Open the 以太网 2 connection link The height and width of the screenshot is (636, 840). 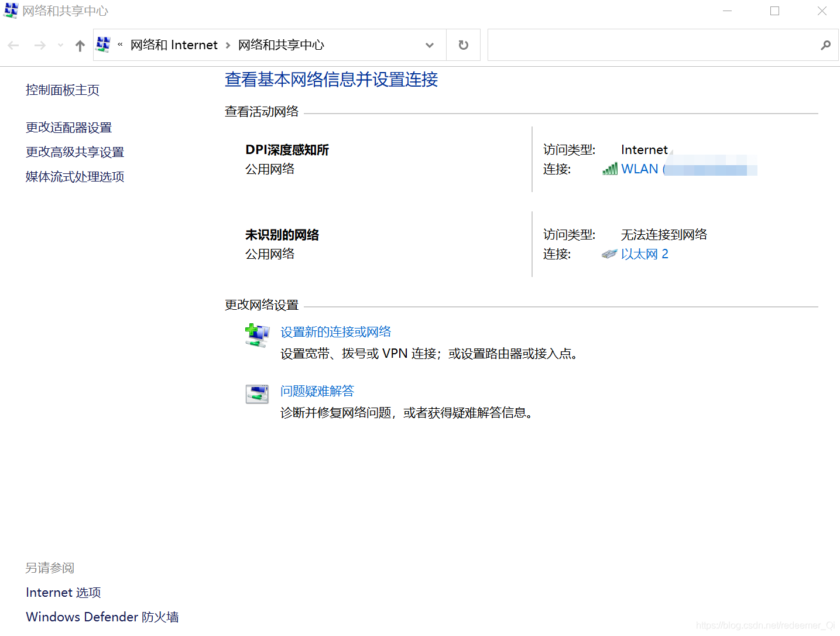pyautogui.click(x=644, y=254)
